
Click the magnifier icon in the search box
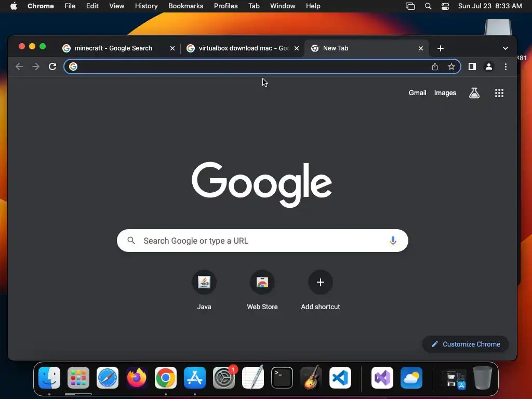131,241
